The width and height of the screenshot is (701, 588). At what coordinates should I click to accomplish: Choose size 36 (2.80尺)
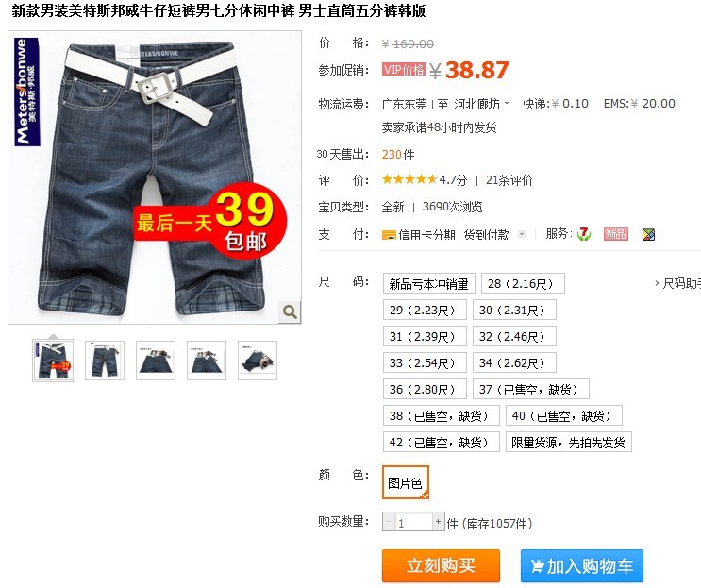(x=425, y=389)
